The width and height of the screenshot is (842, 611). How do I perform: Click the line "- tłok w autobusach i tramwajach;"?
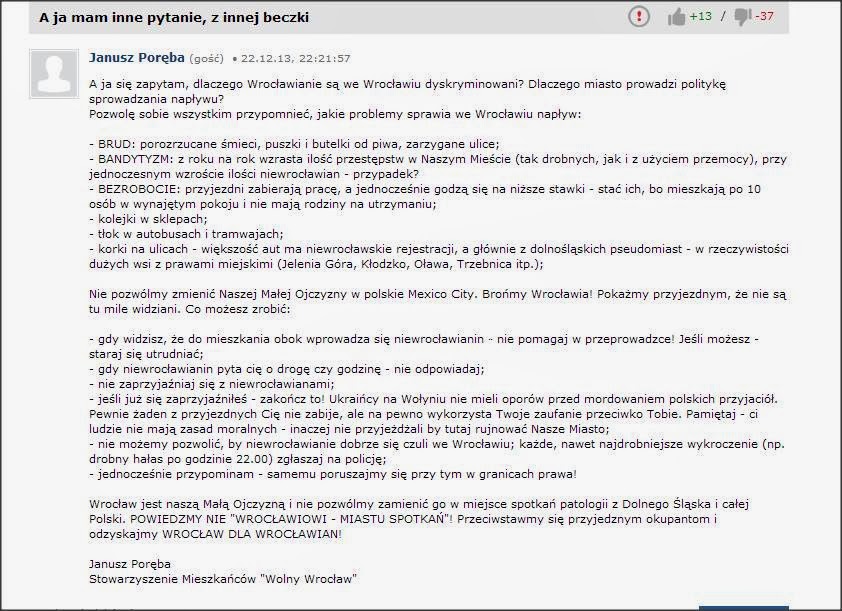pos(186,234)
